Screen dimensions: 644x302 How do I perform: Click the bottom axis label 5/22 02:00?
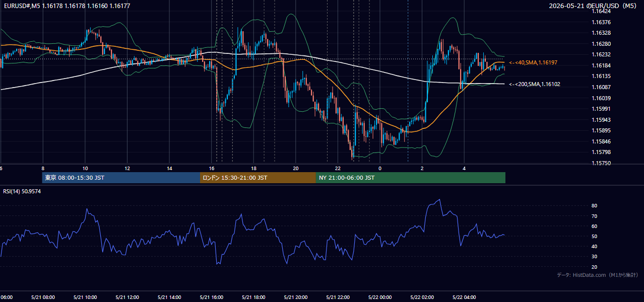pos(422,297)
